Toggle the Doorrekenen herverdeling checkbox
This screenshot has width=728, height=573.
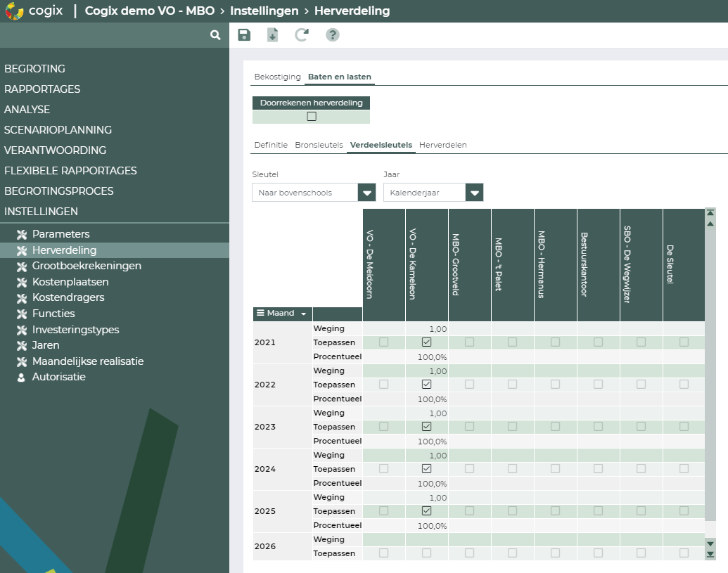point(312,117)
